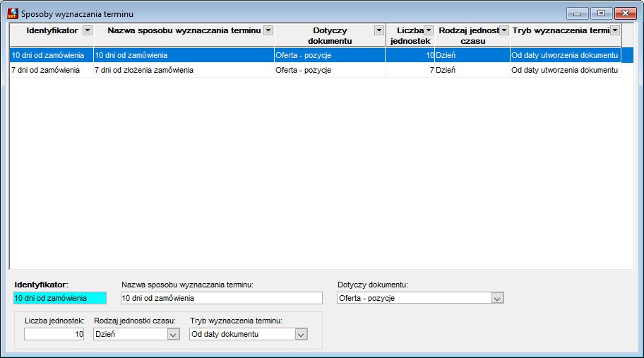
Task: Select the '7 dni od zamówienia' identifier cell
Action: point(52,70)
